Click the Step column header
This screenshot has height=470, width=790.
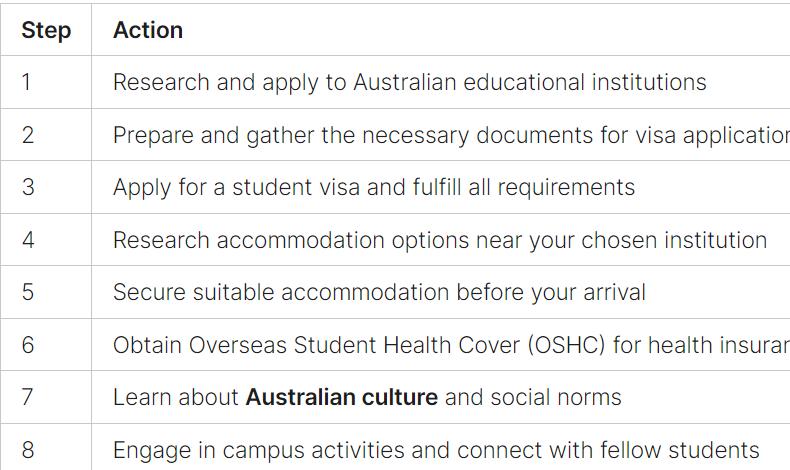[46, 30]
